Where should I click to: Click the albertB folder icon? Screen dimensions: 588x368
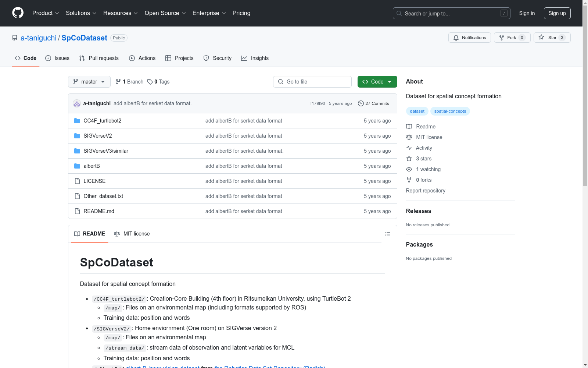coord(77,166)
